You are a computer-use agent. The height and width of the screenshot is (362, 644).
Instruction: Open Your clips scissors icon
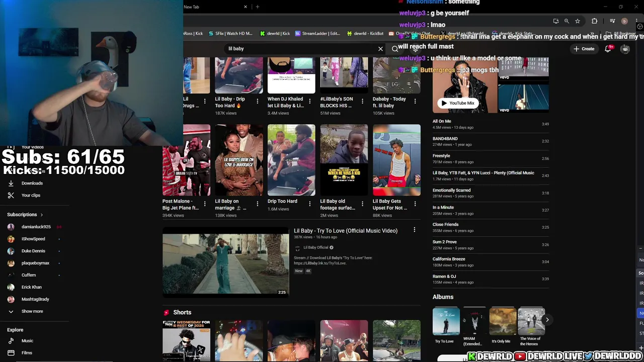pyautogui.click(x=11, y=195)
